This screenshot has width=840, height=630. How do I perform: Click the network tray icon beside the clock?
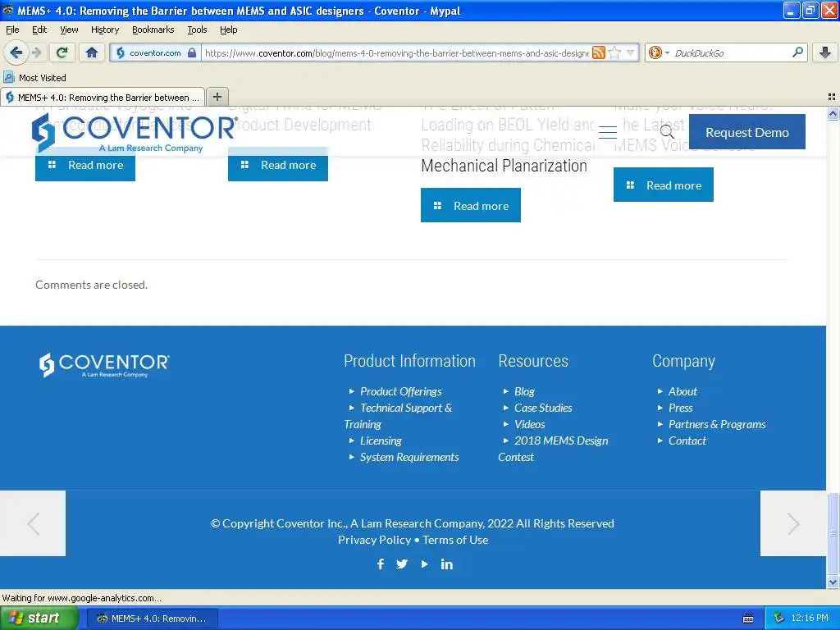tap(779, 619)
